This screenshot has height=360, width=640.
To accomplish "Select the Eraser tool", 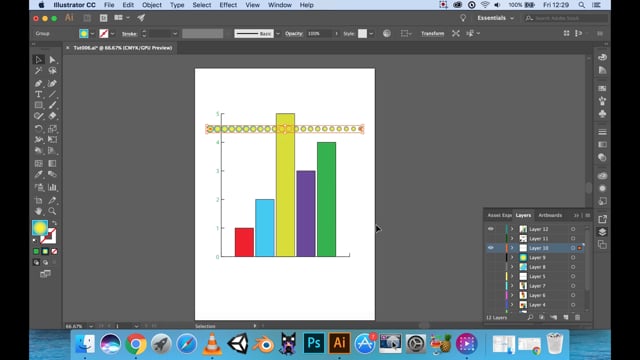I will [x=52, y=116].
